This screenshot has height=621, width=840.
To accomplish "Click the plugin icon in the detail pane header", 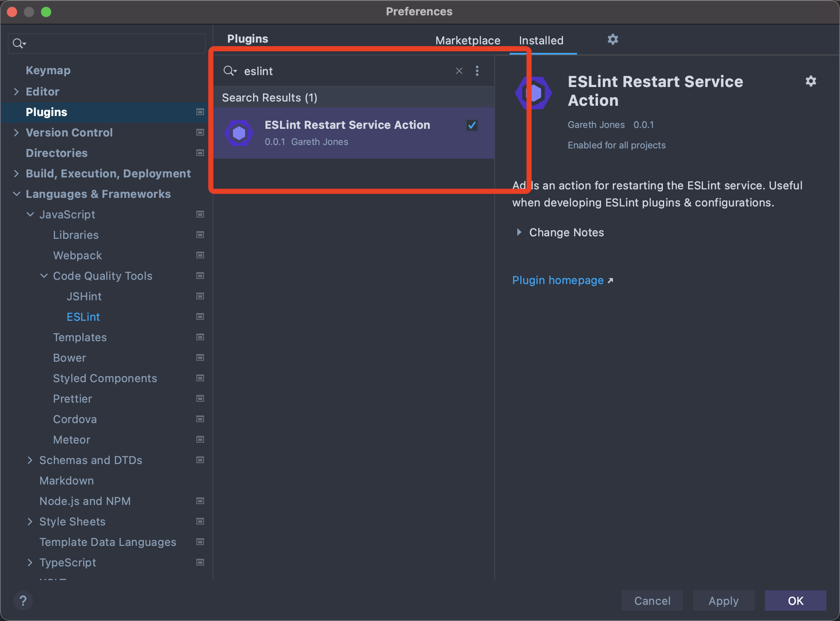I will click(x=534, y=93).
